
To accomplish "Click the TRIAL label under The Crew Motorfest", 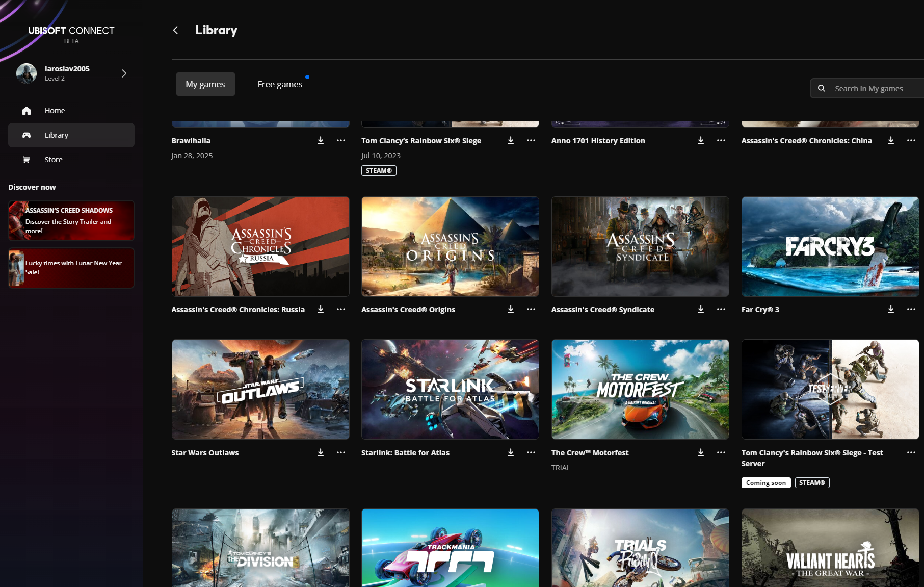I will click(561, 468).
